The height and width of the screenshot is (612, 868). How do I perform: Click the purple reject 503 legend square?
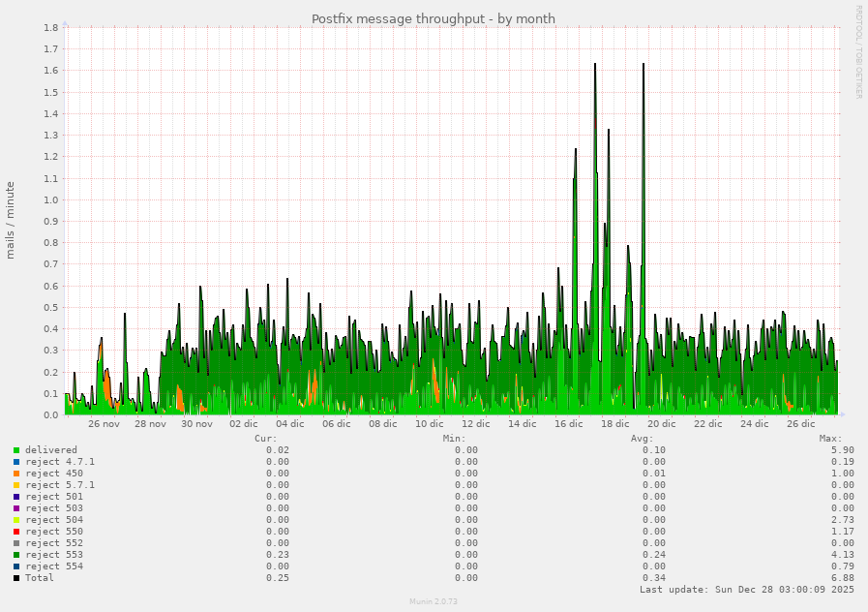tap(14, 508)
